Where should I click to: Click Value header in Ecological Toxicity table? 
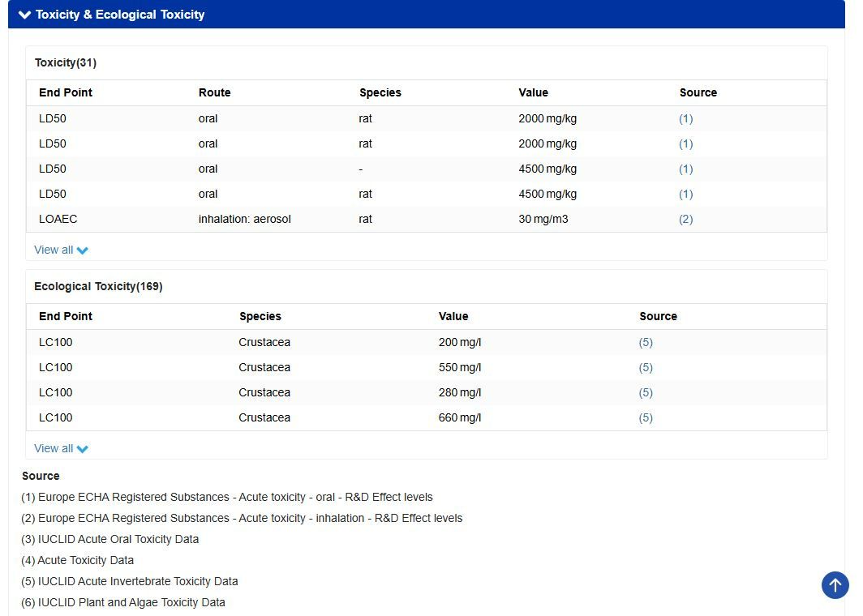click(x=453, y=316)
